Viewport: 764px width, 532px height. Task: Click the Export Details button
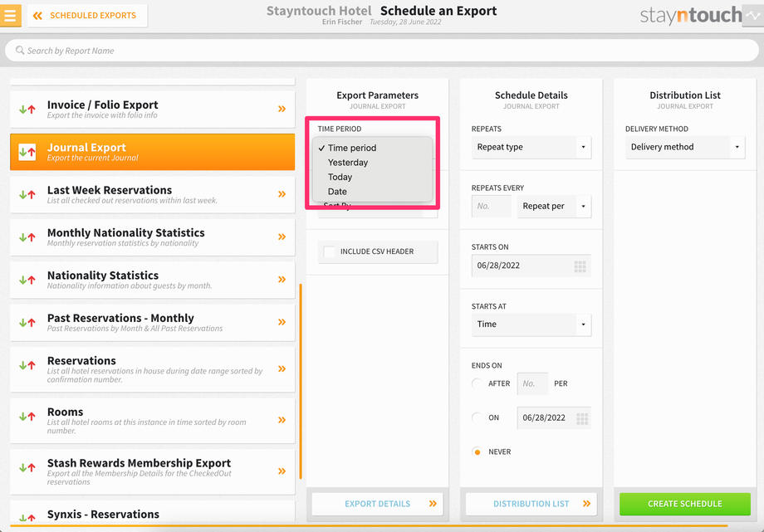click(378, 504)
